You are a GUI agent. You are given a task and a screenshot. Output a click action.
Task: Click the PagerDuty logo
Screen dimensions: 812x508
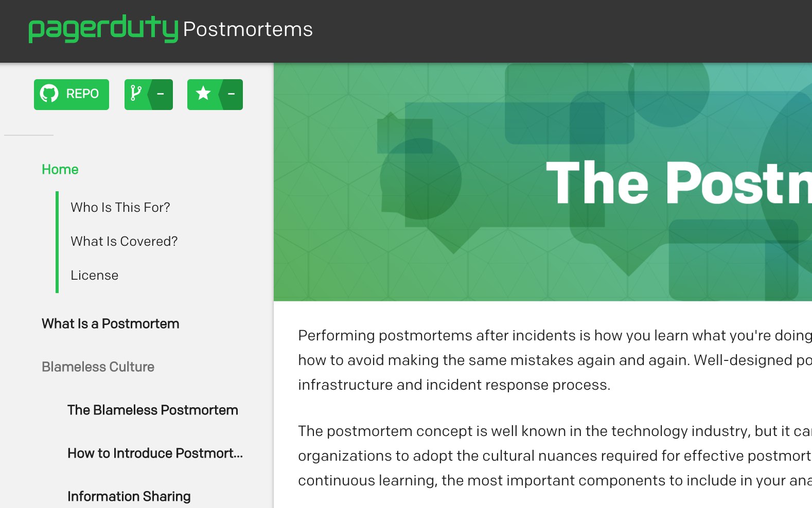pyautogui.click(x=103, y=29)
